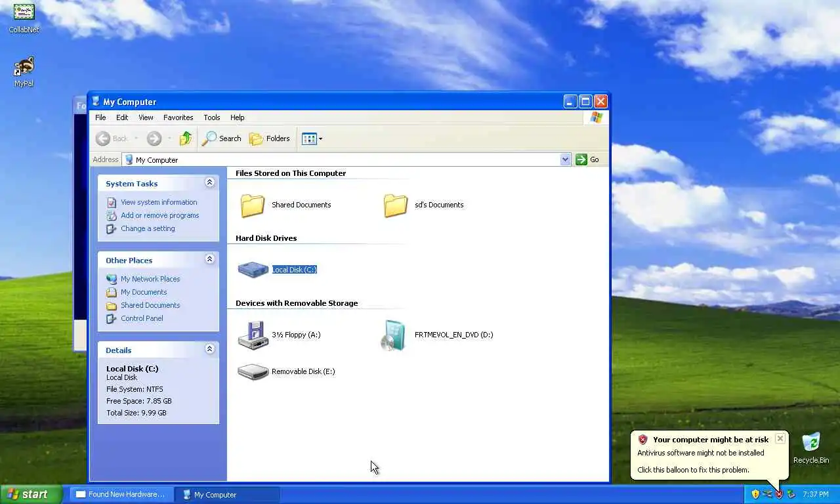Collapse the System Tasks panel
Screen dimensions: 840x504
(x=210, y=182)
